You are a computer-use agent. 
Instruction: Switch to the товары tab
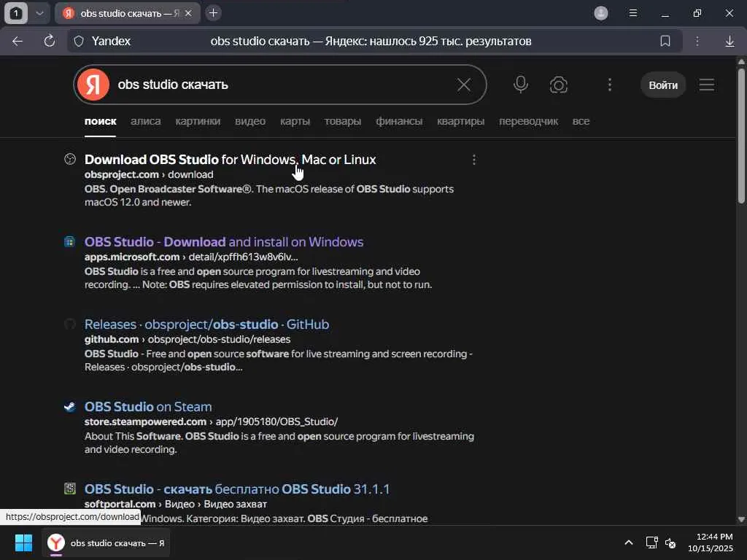tap(343, 122)
